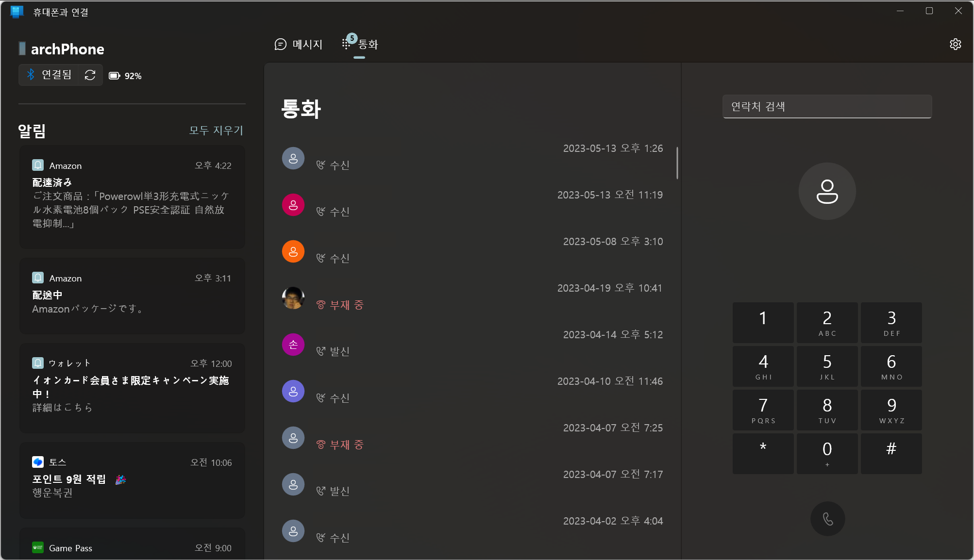This screenshot has height=560, width=974.
Task: Switch to the 메시지 tab
Action: [x=299, y=45]
